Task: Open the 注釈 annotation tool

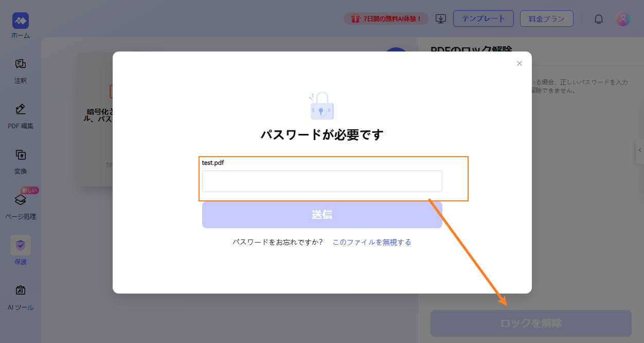Action: pos(21,64)
